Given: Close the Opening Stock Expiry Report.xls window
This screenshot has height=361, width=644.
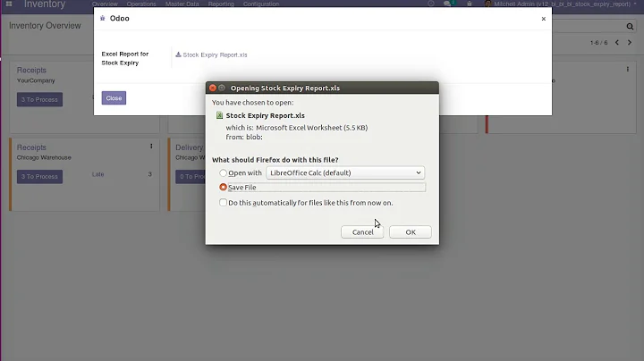Looking at the screenshot, I should click(x=212, y=88).
